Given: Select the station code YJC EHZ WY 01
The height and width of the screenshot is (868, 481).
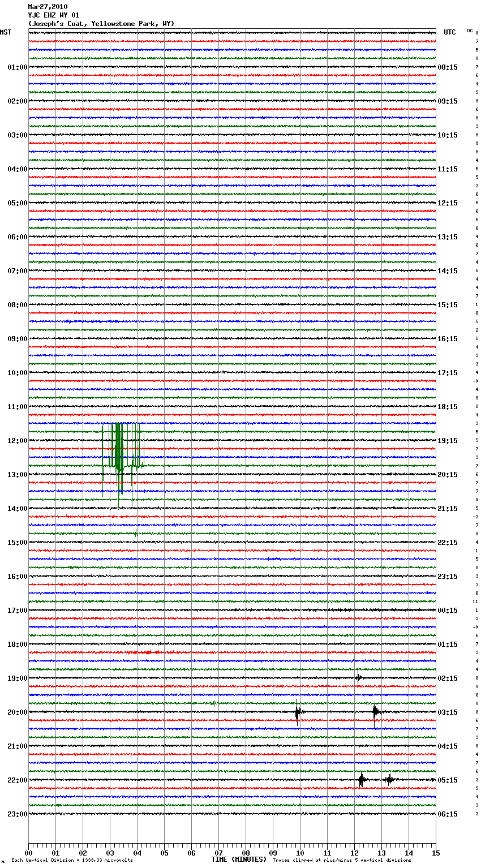Looking at the screenshot, I should coord(54,15).
